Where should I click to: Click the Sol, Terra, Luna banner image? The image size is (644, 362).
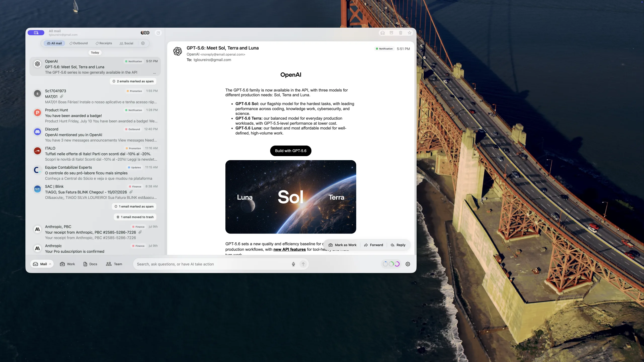(291, 197)
